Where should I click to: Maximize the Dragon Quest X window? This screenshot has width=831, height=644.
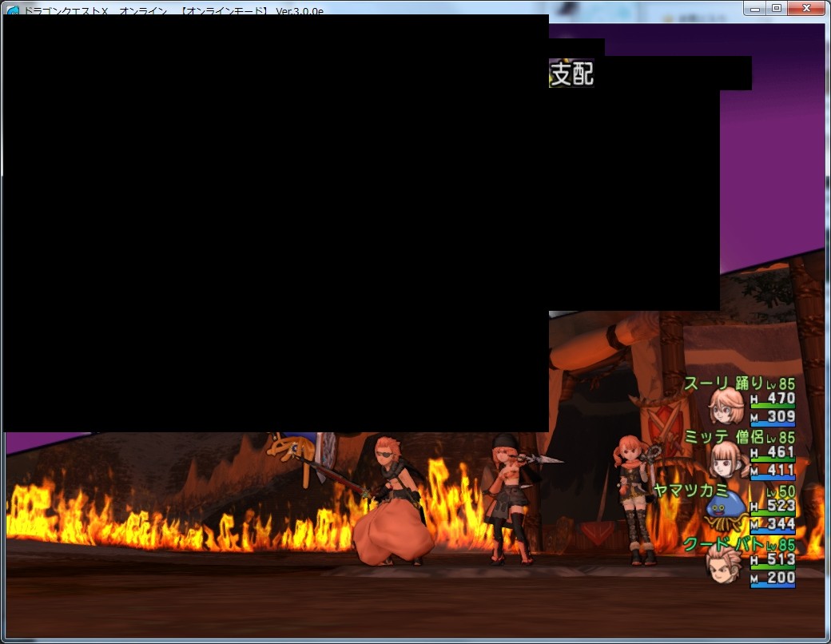(777, 9)
